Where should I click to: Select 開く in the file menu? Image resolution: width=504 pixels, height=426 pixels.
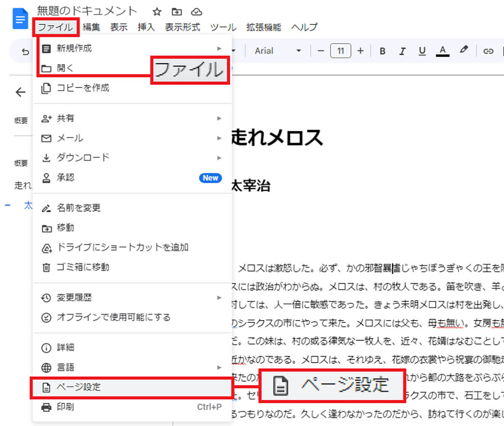click(x=132, y=68)
